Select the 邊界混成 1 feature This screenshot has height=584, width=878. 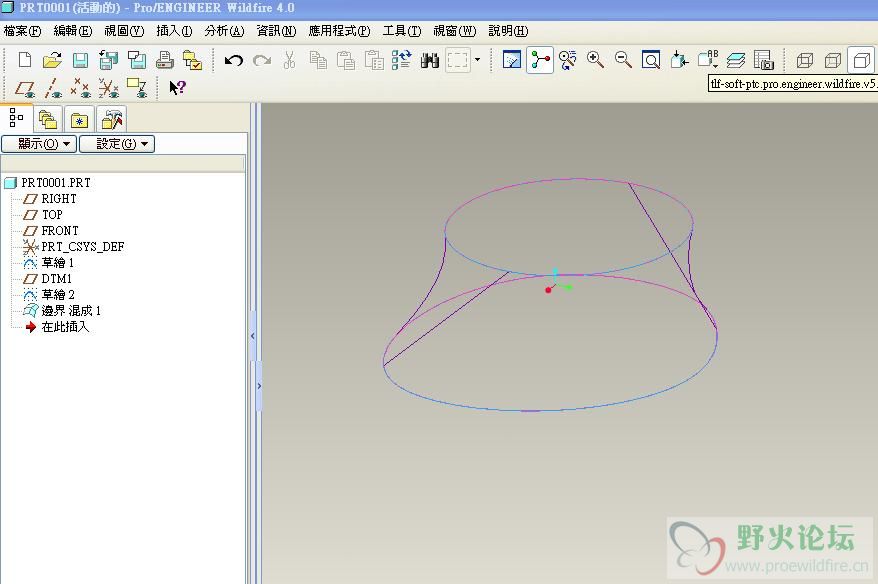pyautogui.click(x=62, y=311)
